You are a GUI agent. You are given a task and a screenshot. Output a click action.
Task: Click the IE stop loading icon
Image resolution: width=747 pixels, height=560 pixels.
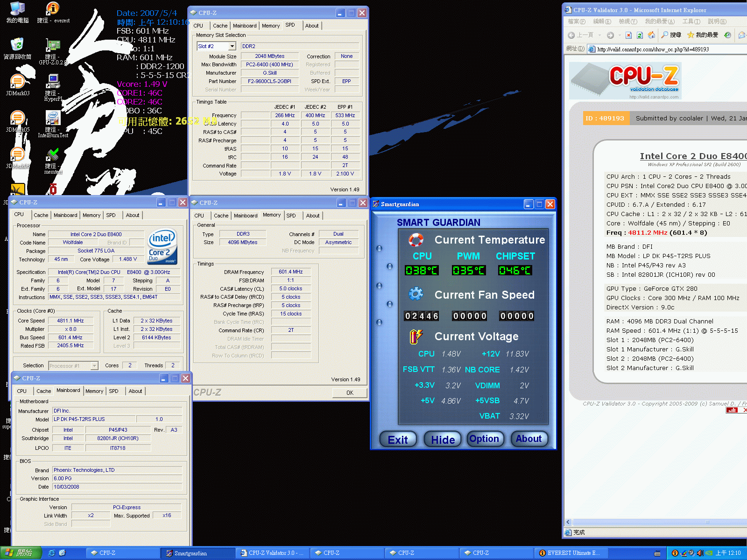click(629, 35)
